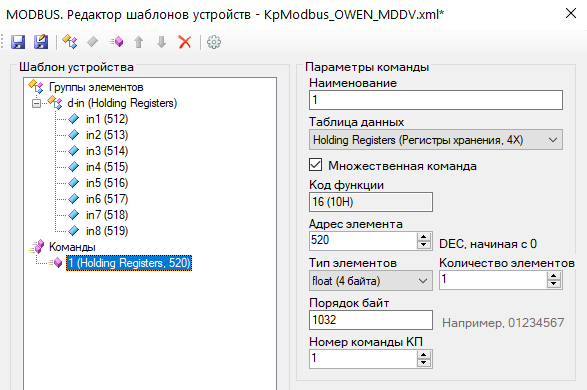The image size is (587, 390).
Task: Click the in3 blue diamond icon
Action: pyautogui.click(x=74, y=151)
